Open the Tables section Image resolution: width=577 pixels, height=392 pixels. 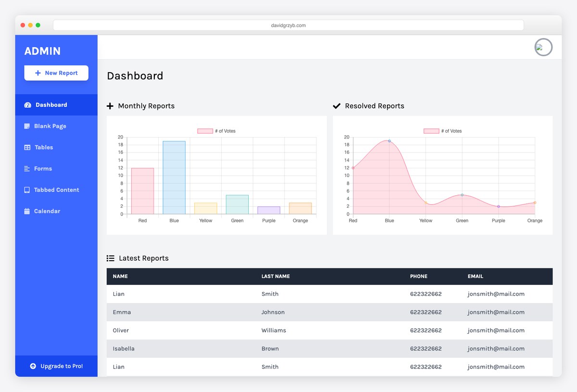click(x=56, y=147)
